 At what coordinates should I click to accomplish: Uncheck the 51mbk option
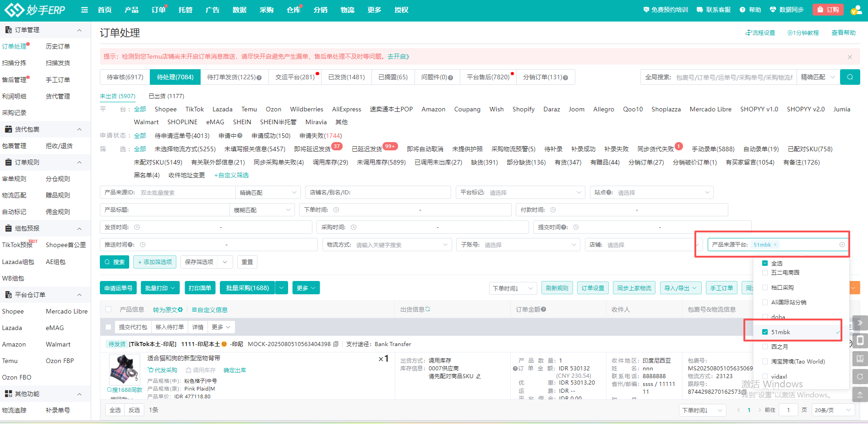[765, 332]
